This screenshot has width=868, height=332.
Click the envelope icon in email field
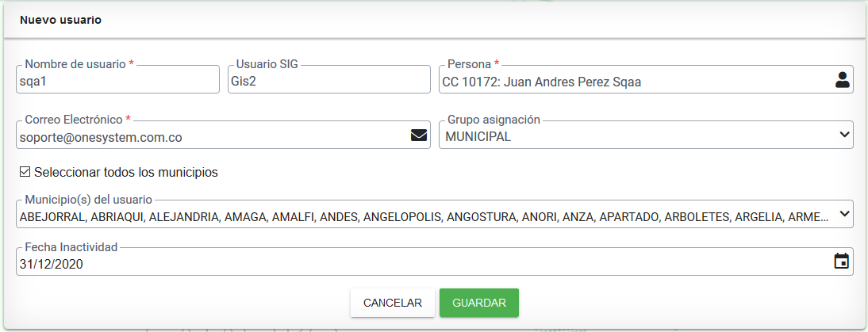coord(419,135)
